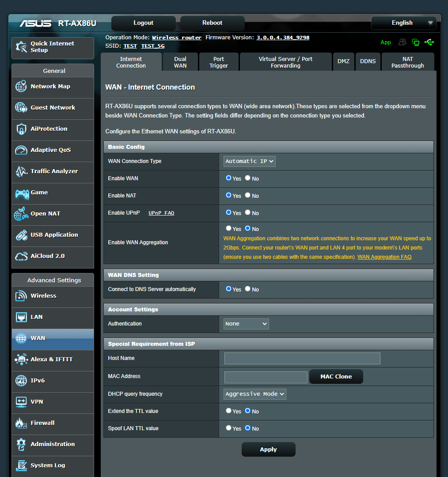Click the System Log notepad icon
The height and width of the screenshot is (477, 448).
[x=21, y=466]
